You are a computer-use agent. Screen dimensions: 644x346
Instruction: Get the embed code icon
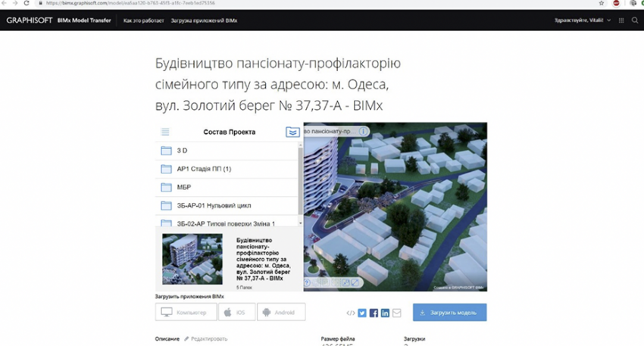pos(350,313)
